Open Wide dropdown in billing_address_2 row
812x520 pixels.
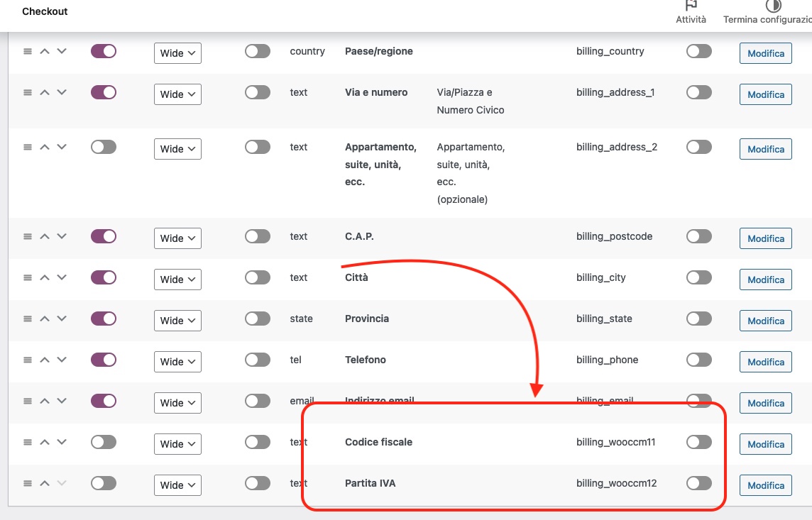click(x=177, y=149)
